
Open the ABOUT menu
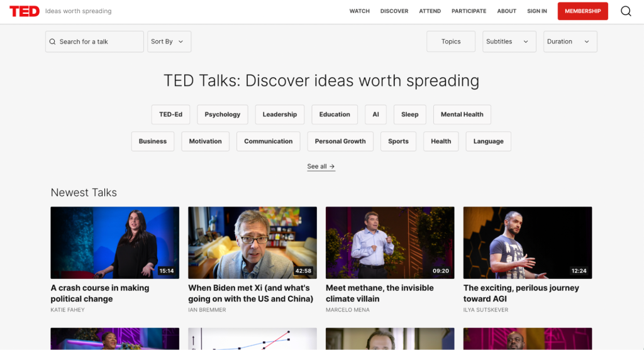pyautogui.click(x=507, y=11)
